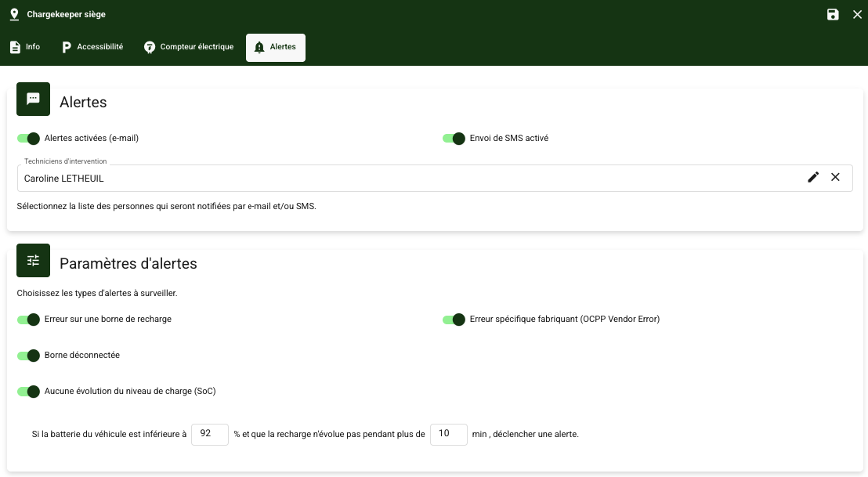
Task: Click the minutes field showing 10
Action: tap(448, 434)
